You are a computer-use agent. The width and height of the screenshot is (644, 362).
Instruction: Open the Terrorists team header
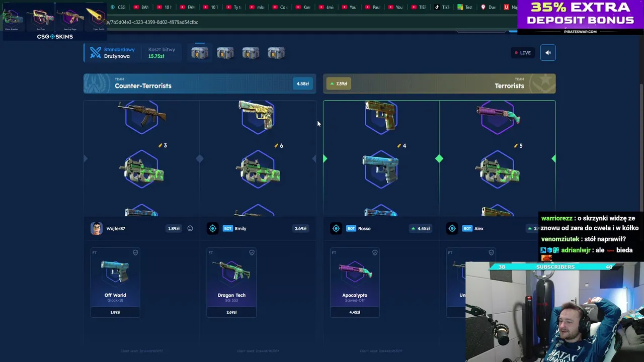point(439,83)
